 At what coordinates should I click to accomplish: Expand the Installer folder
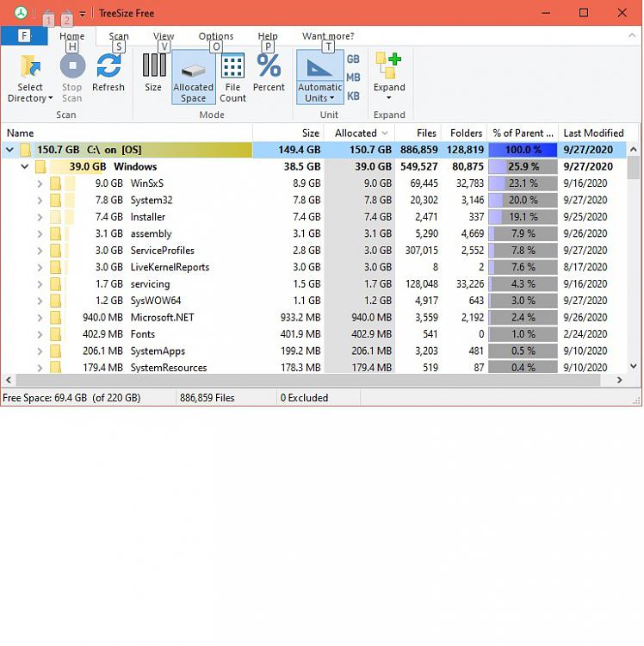pos(40,217)
